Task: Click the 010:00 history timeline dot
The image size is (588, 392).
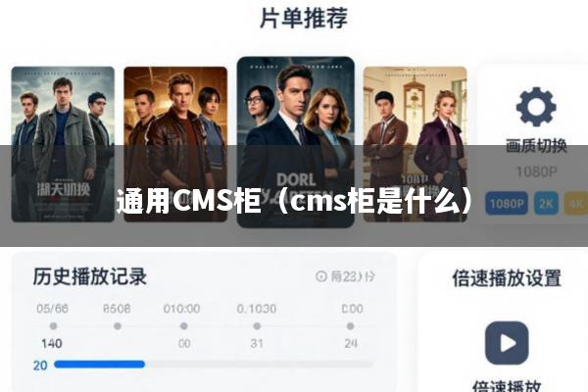Action: click(184, 326)
